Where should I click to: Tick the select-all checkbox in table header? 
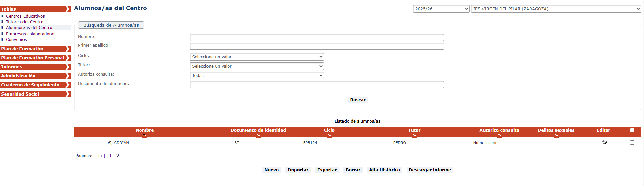click(x=632, y=130)
